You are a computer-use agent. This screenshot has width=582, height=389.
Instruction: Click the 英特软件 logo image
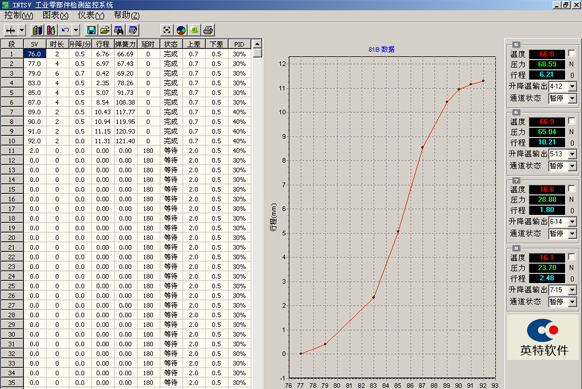pyautogui.click(x=544, y=337)
